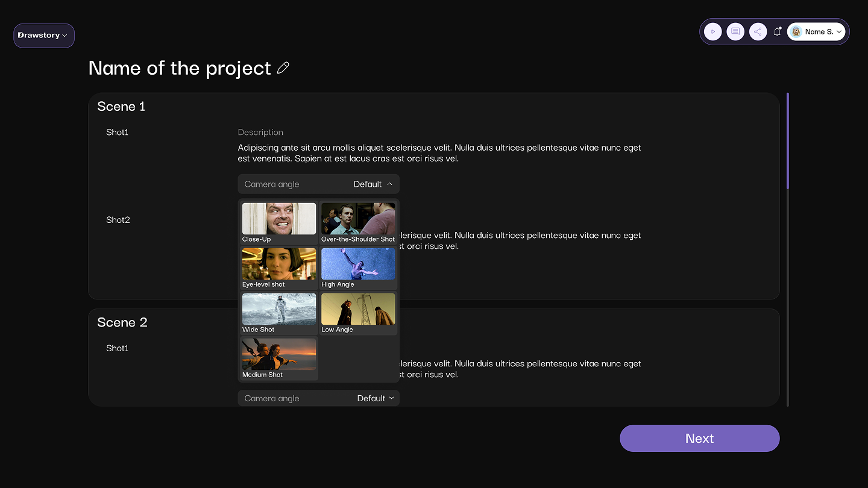Click the Name S. avatar picture
The width and height of the screenshot is (868, 488).
tap(797, 32)
